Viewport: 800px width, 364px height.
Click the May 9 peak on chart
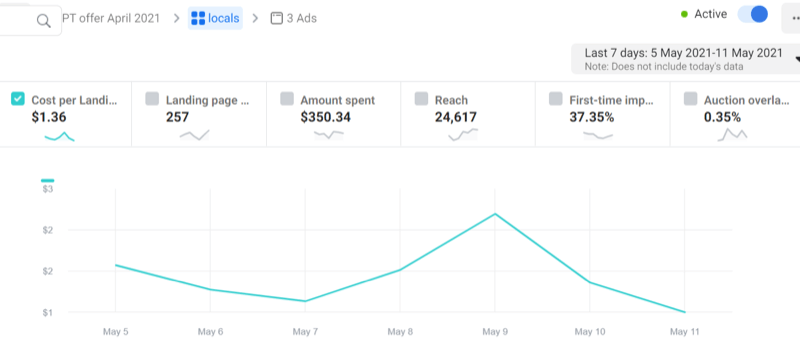495,214
